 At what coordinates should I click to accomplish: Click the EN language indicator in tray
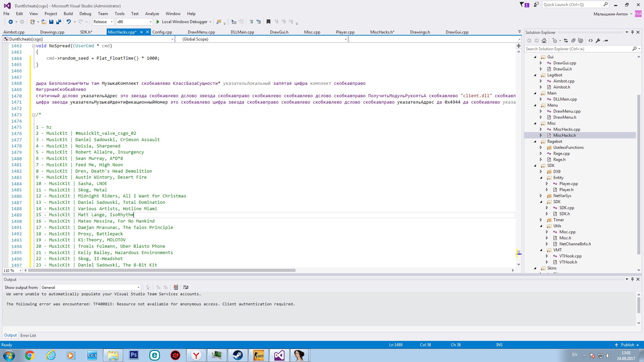click(575, 355)
